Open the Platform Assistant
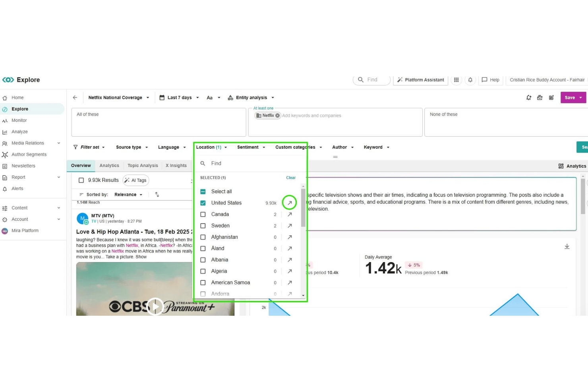The image size is (588, 392). click(421, 80)
